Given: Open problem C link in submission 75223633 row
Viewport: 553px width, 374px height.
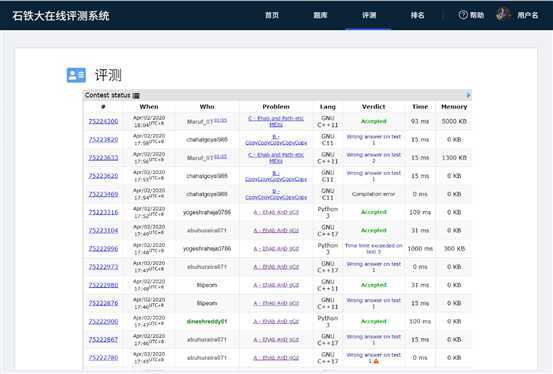Looking at the screenshot, I should tap(276, 158).
